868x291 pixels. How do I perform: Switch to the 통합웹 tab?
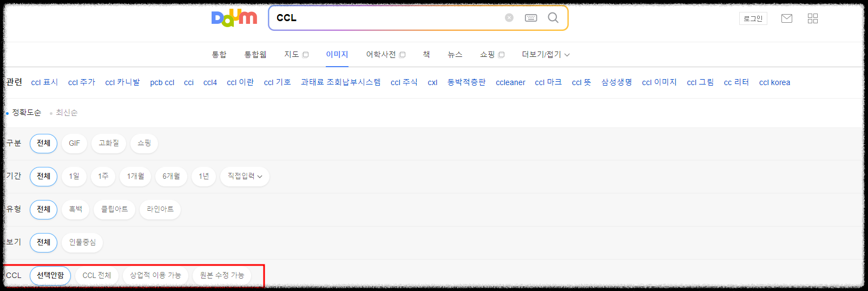pyautogui.click(x=255, y=54)
